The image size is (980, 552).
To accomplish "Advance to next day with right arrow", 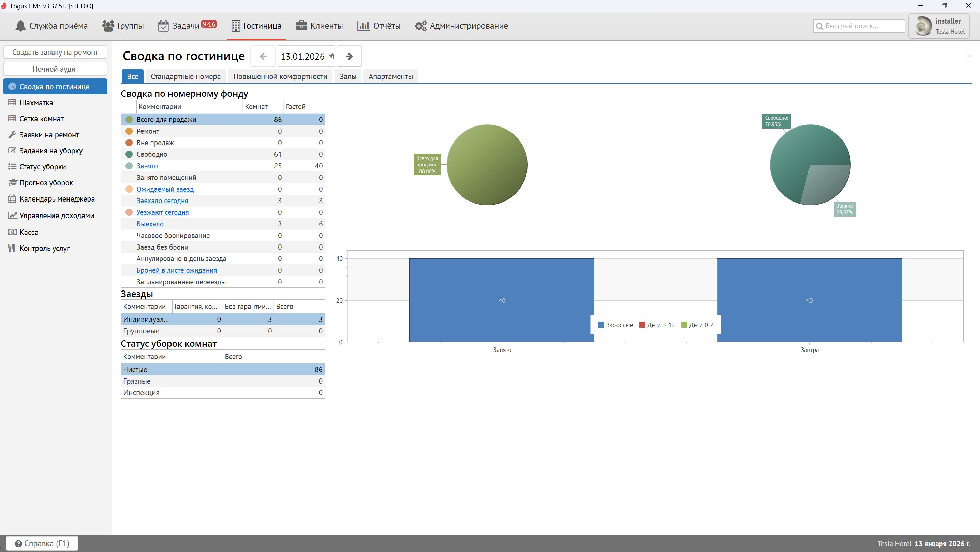I will tap(349, 56).
